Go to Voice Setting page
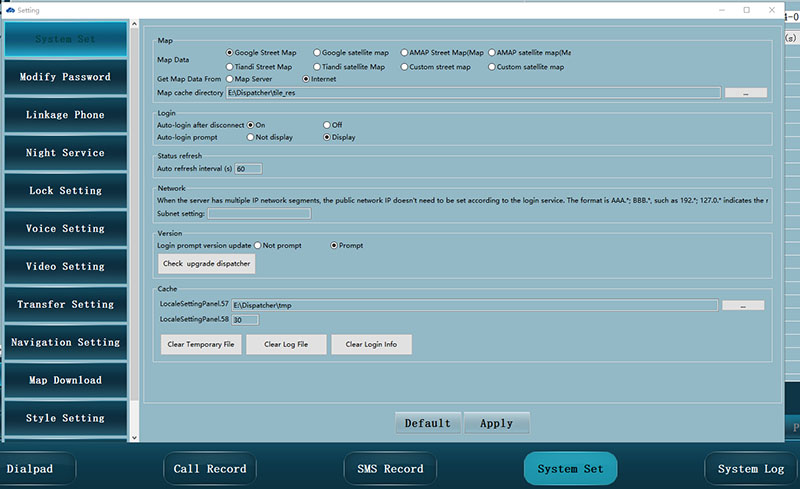Image resolution: width=800 pixels, height=489 pixels. point(65,228)
